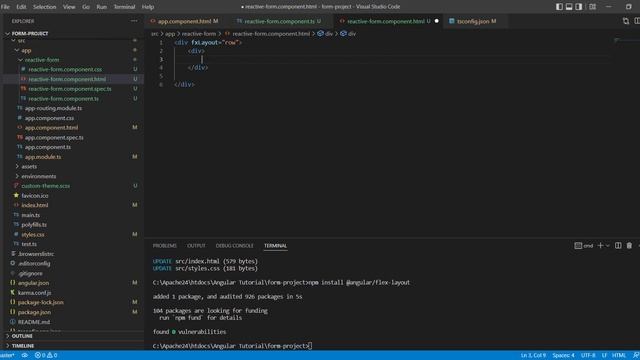Open favicon.ico file
The height and width of the screenshot is (360, 640).
coord(35,196)
